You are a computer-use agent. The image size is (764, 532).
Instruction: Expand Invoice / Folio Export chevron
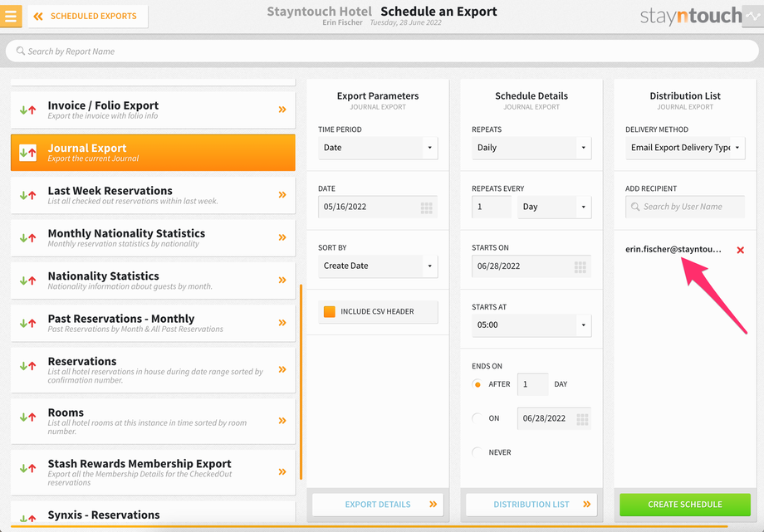tap(282, 110)
